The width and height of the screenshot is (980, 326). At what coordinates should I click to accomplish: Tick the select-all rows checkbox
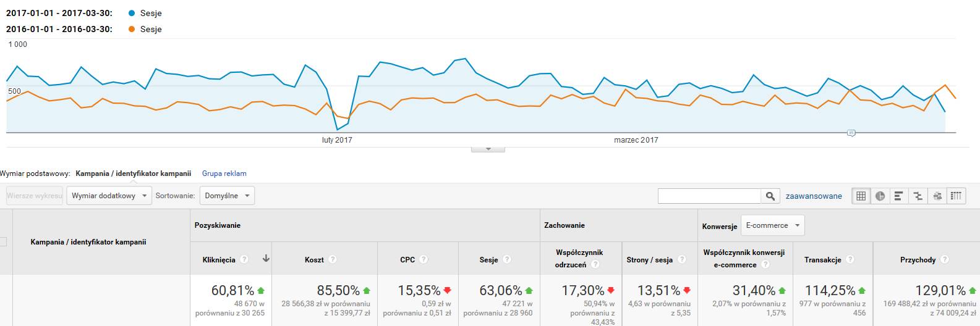pyautogui.click(x=3, y=242)
